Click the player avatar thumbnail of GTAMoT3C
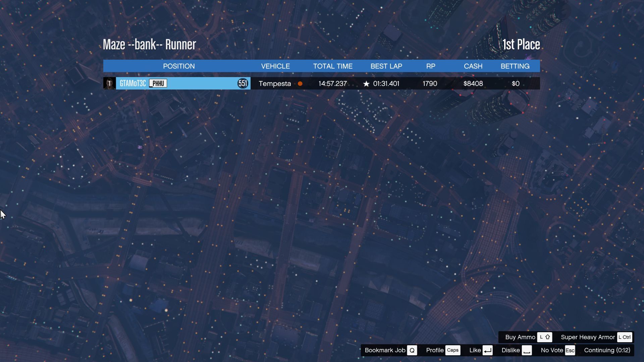 [x=109, y=83]
